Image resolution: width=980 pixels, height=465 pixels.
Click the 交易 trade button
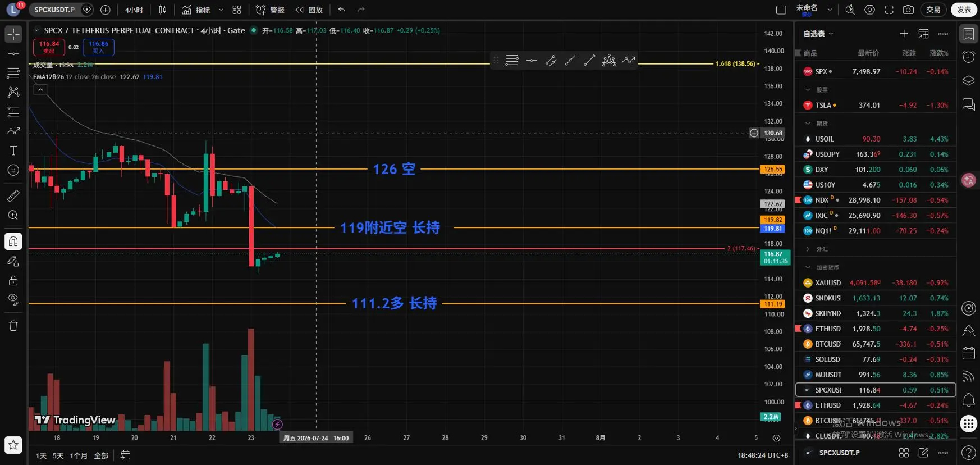(x=933, y=10)
